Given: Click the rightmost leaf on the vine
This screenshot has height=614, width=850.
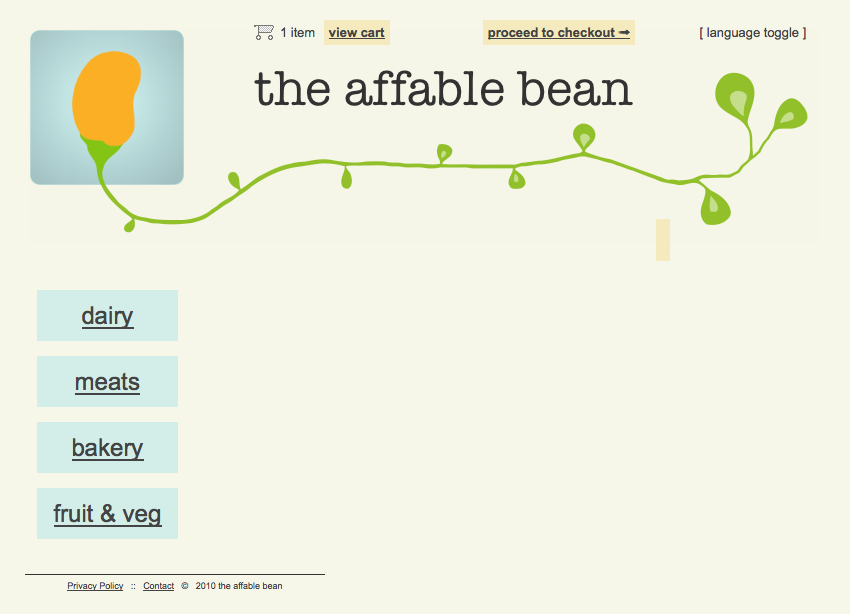Looking at the screenshot, I should [790, 114].
